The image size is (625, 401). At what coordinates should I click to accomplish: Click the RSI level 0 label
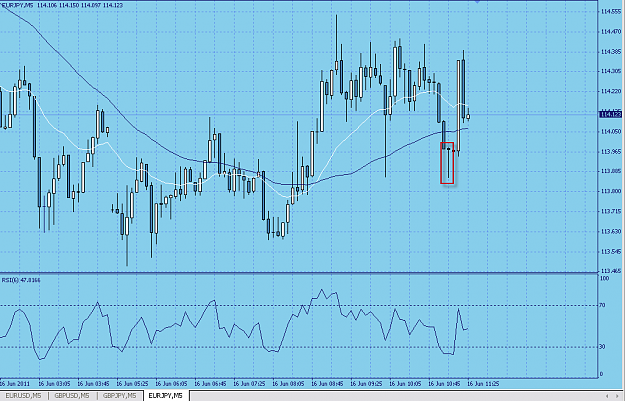[601, 374]
